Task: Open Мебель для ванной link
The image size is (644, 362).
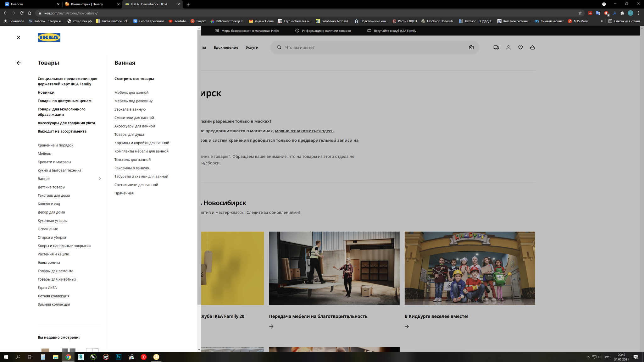Action: tap(131, 93)
